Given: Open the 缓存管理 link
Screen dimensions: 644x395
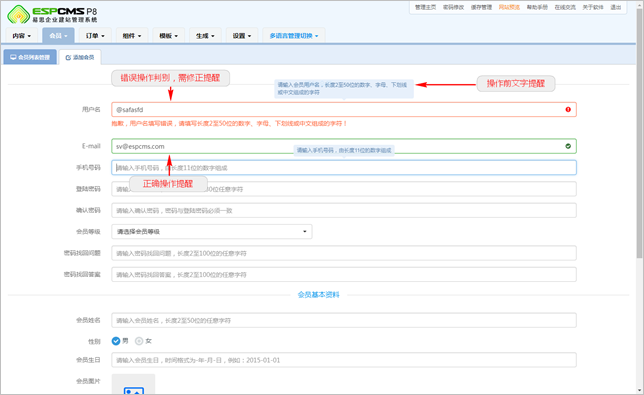Looking at the screenshot, I should click(x=481, y=7).
